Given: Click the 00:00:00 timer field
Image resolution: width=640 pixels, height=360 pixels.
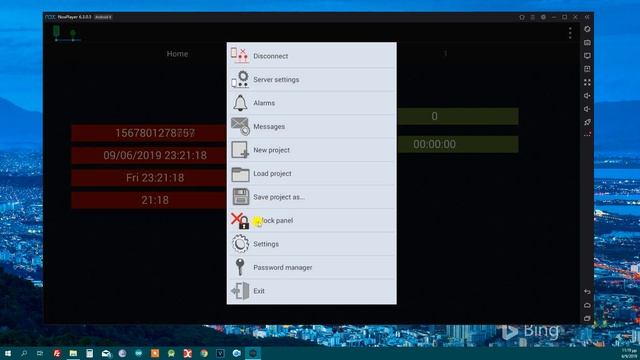Looking at the screenshot, I should (x=458, y=144).
